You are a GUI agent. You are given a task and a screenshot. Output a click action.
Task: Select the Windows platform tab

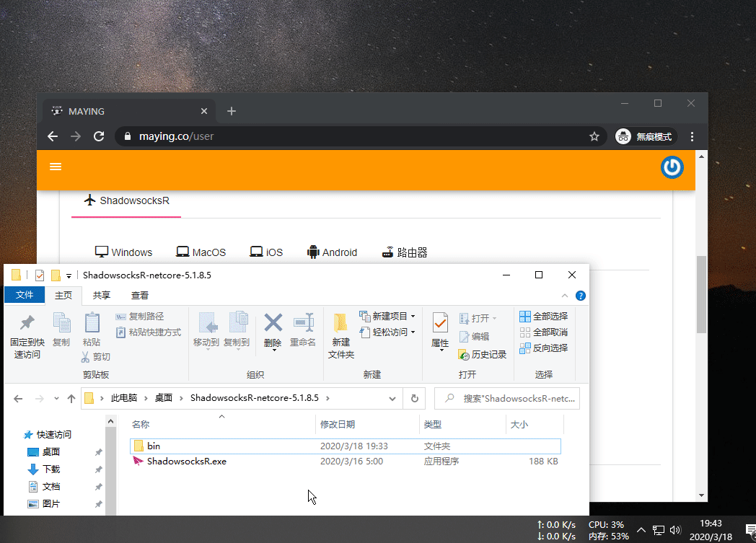(124, 252)
